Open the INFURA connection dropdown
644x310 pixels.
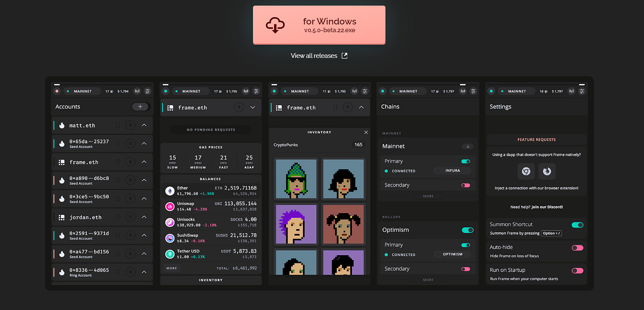pyautogui.click(x=452, y=171)
